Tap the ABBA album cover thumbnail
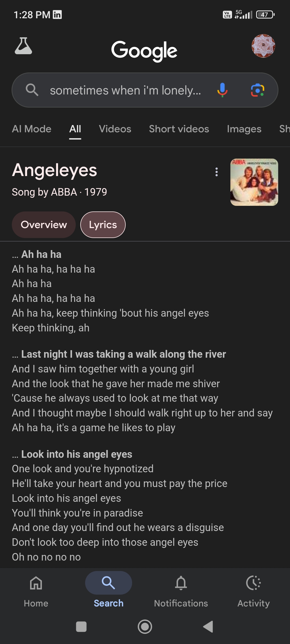The image size is (290, 644). [254, 182]
